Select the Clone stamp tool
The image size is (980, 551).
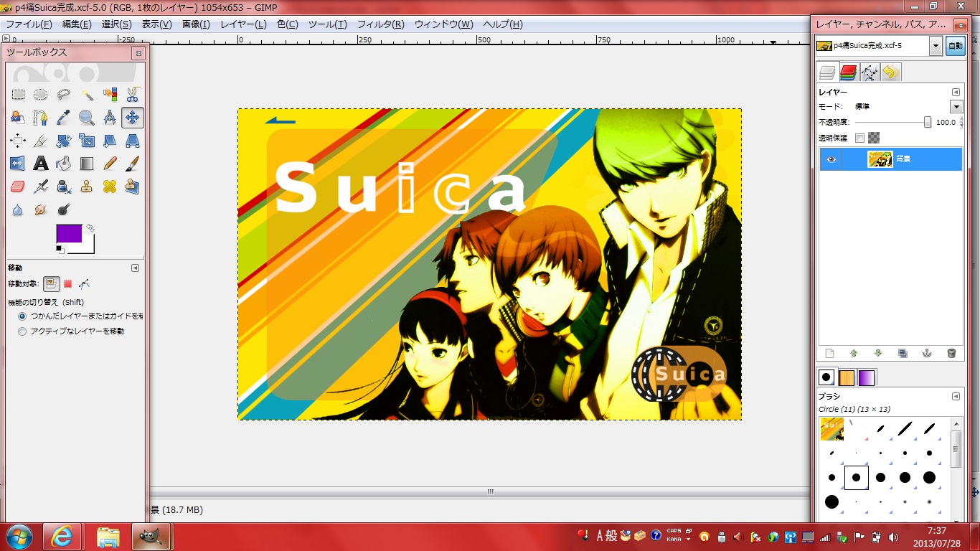(x=87, y=187)
